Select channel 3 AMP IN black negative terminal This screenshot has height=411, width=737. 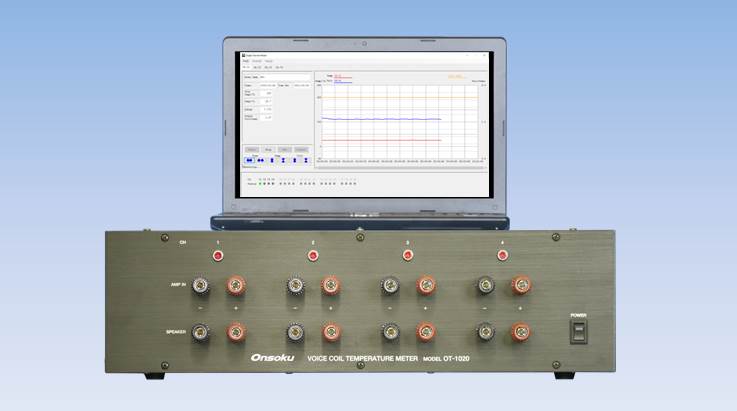tap(390, 285)
